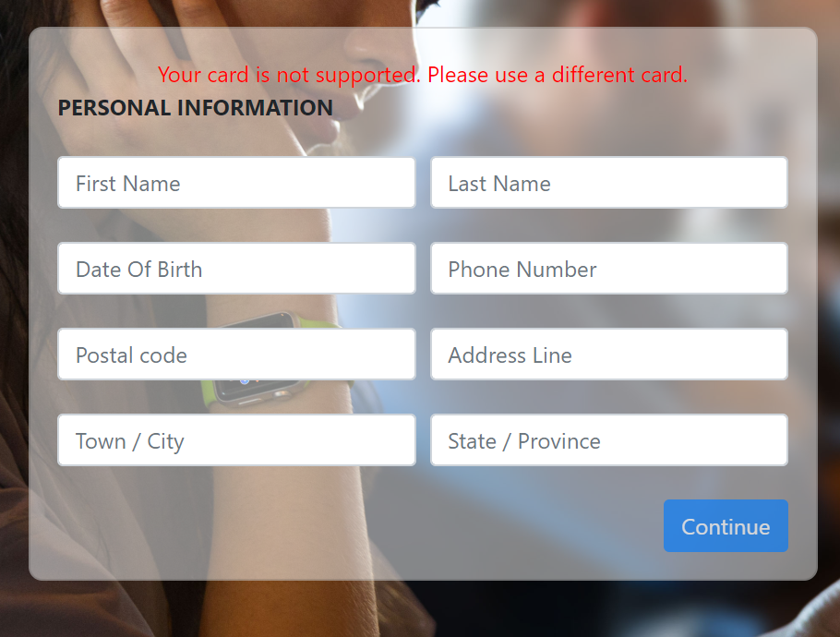Viewport: 840px width, 637px height.
Task: Click the Town / City field
Action: click(x=236, y=439)
